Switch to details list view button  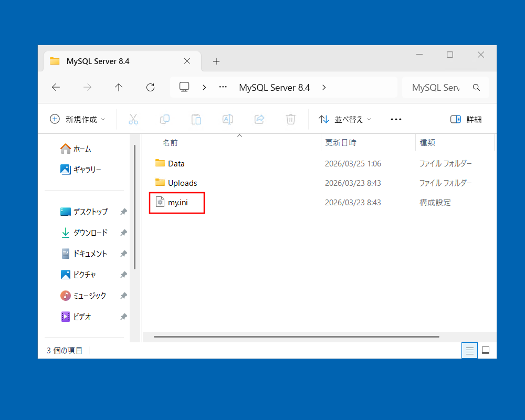tap(469, 350)
